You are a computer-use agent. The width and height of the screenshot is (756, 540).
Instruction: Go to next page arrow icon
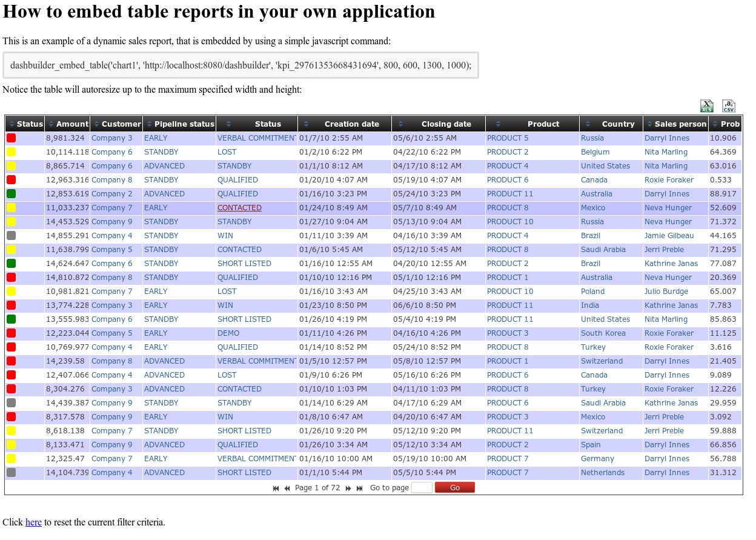coord(348,488)
